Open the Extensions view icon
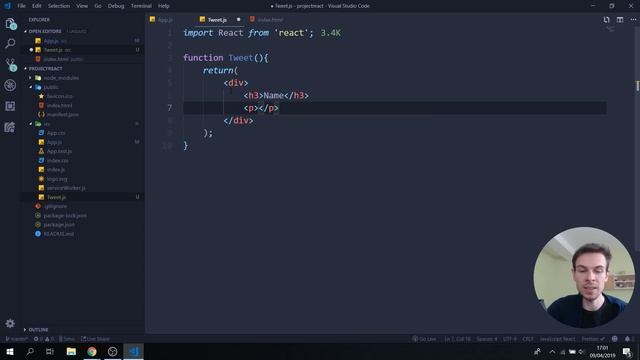 pyautogui.click(x=10, y=106)
